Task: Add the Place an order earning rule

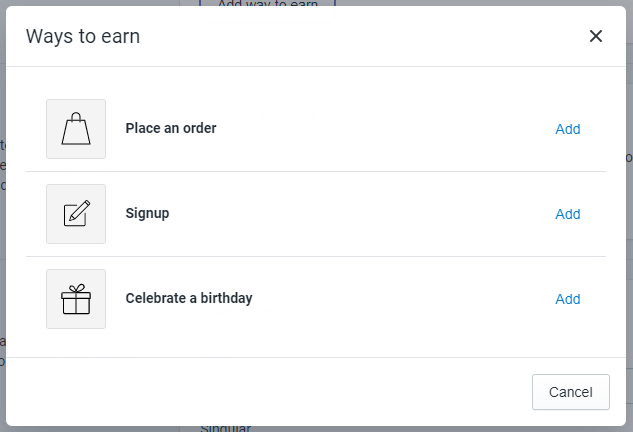Action: pos(567,129)
